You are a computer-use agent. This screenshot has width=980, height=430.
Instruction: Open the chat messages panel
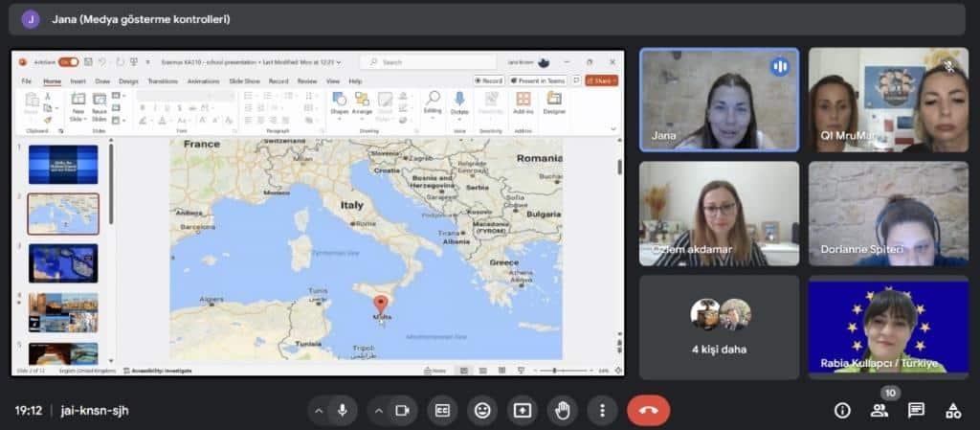(x=916, y=410)
